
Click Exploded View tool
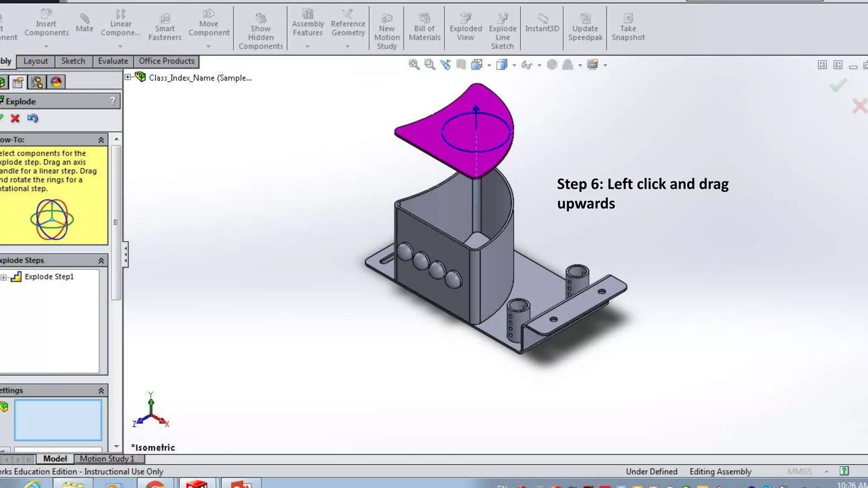click(465, 28)
